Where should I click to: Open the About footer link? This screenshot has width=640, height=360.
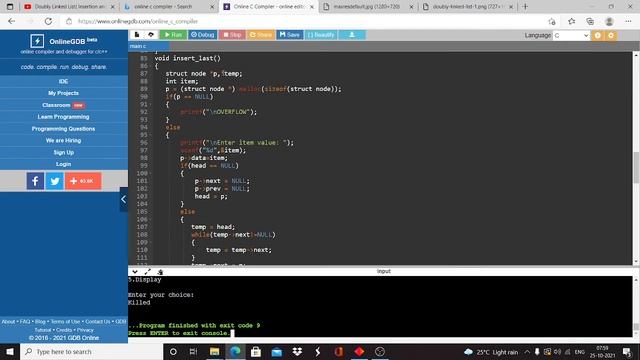(8, 322)
